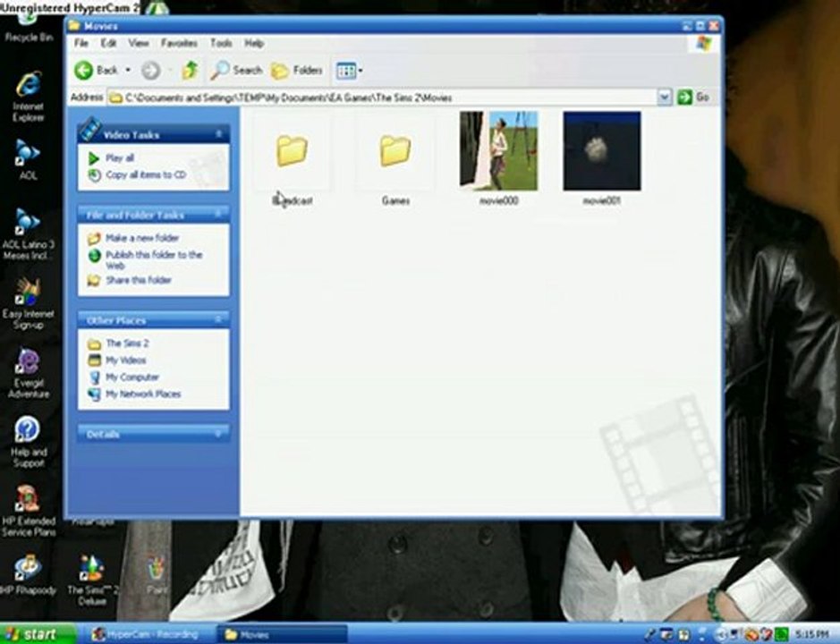This screenshot has height=644, width=840.
Task: Collapse the Video Tasks panel
Action: point(218,133)
